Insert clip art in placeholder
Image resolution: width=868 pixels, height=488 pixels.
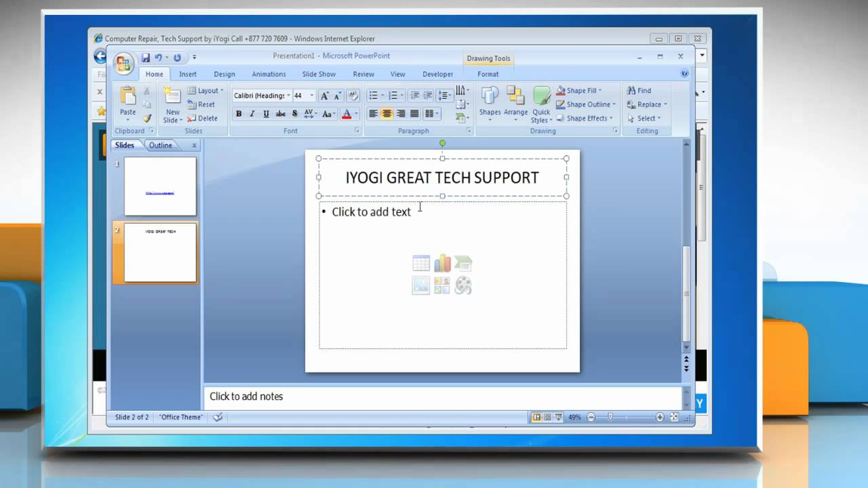tap(442, 285)
